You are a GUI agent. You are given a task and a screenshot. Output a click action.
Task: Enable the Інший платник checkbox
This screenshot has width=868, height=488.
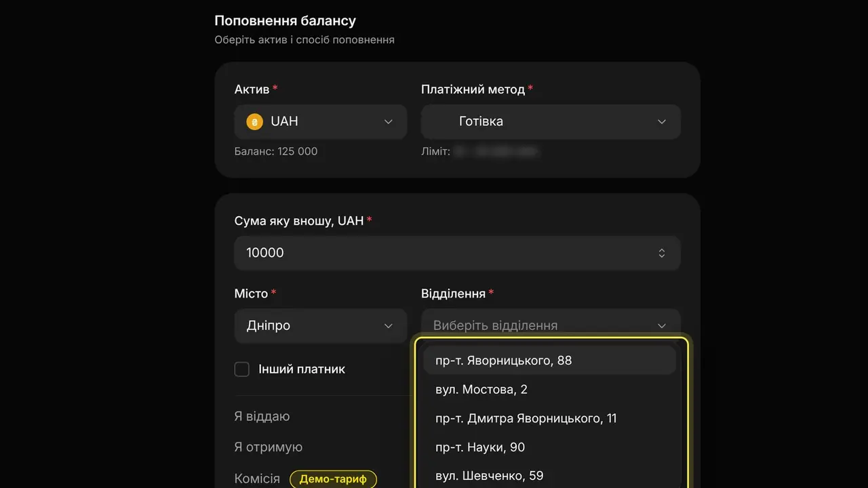point(242,369)
